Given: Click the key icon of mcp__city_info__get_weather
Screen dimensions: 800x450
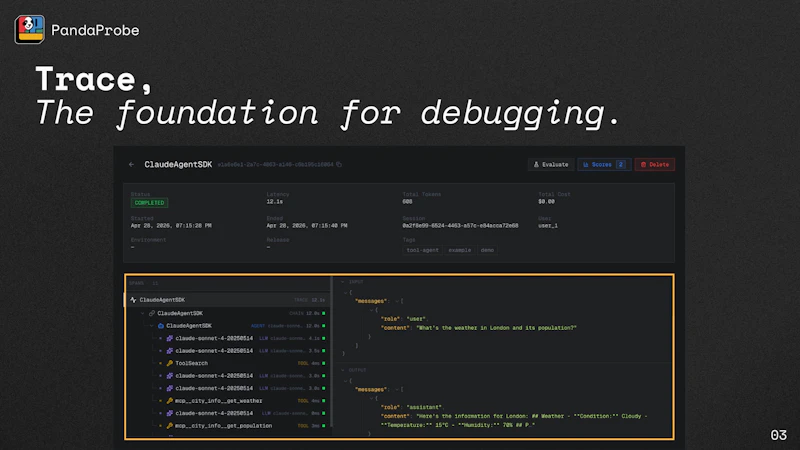Looking at the screenshot, I should (170, 401).
